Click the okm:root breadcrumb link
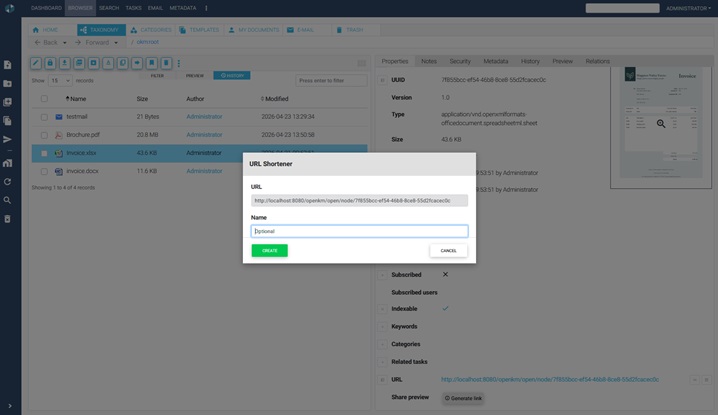Screen dimensions: 718x415 147,42
